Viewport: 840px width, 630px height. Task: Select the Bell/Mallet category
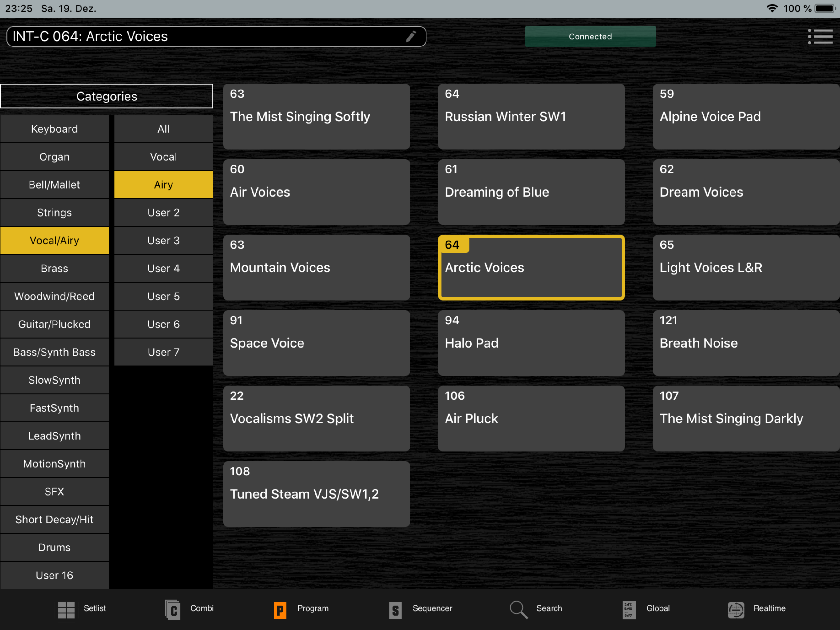pyautogui.click(x=54, y=185)
